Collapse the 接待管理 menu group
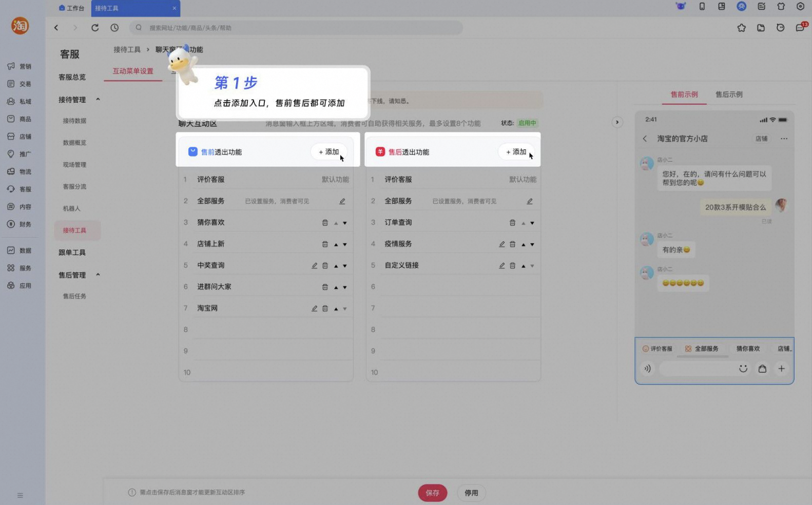 click(x=98, y=99)
